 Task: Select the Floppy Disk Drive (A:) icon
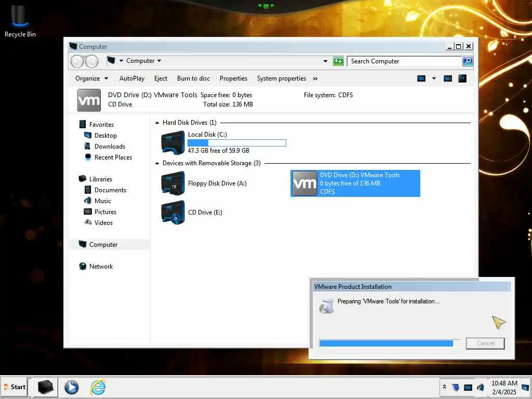(173, 183)
